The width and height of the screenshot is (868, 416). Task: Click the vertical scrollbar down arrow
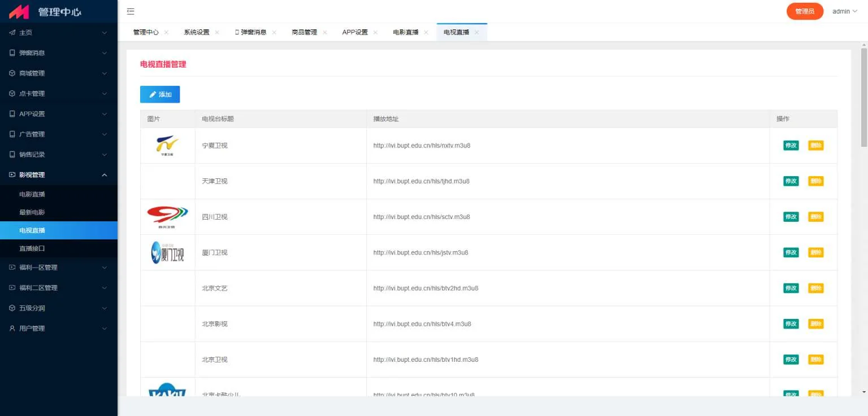863,392
